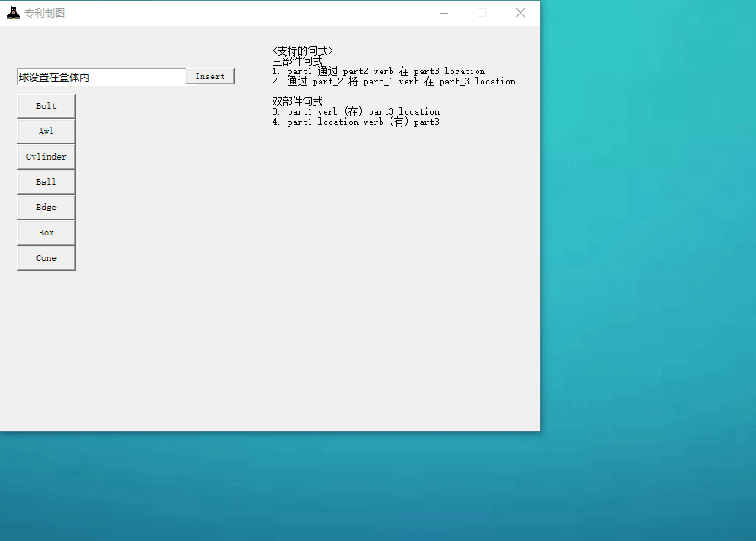Click the 专利制图 window title text
Viewport: 756px width, 541px height.
pyautogui.click(x=45, y=14)
